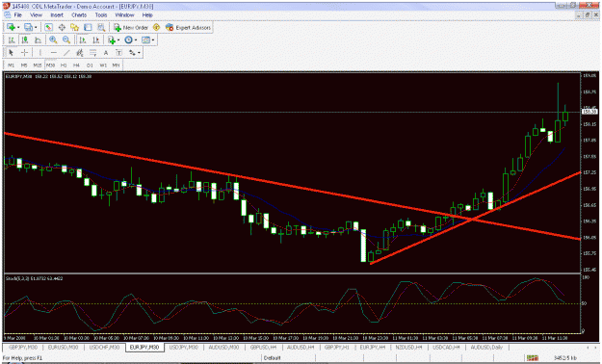Zoom out on the chart
The image size is (602, 364).
point(66,39)
